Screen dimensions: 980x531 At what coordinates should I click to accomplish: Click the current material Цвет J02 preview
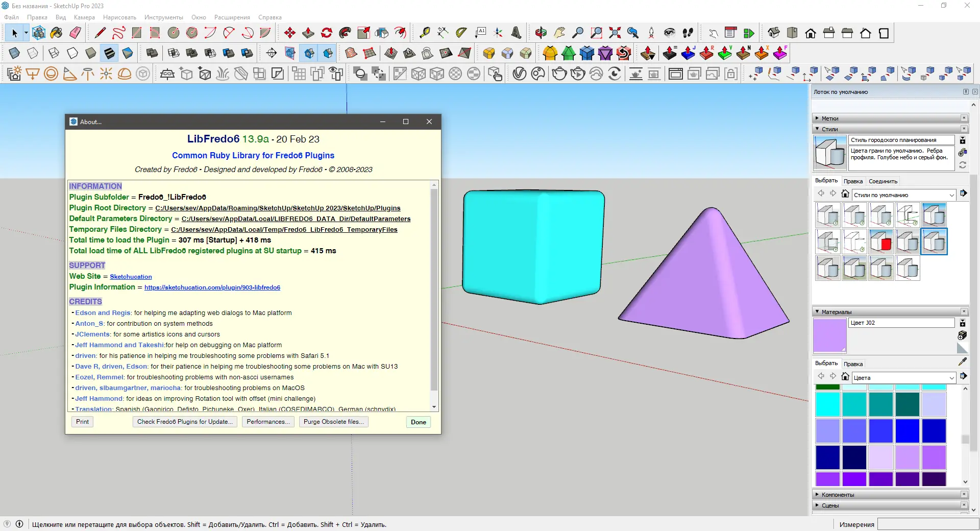830,335
